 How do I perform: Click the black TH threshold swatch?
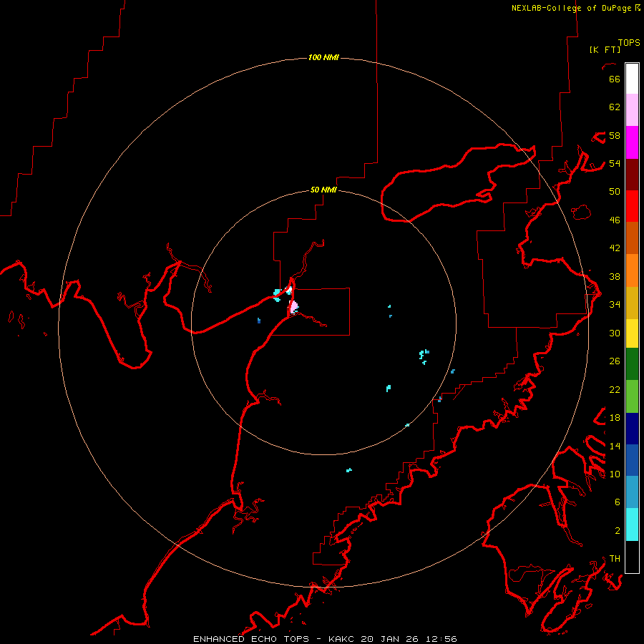click(632, 557)
